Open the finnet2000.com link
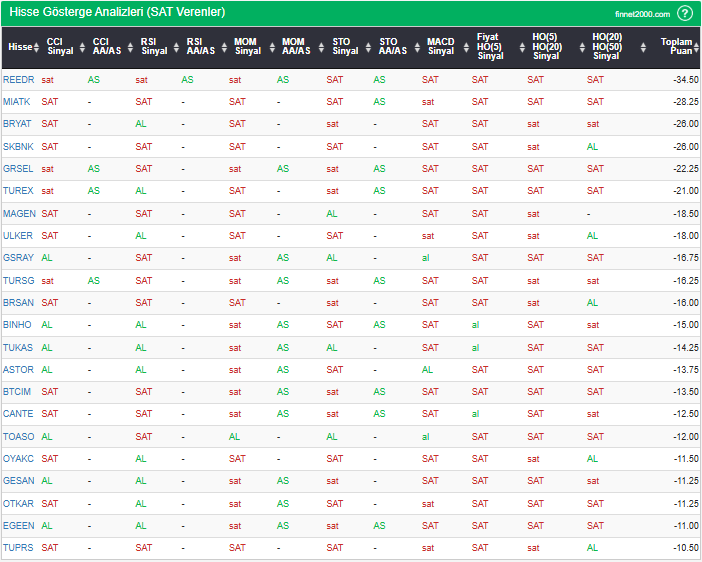The height and width of the screenshot is (562, 702). [642, 13]
